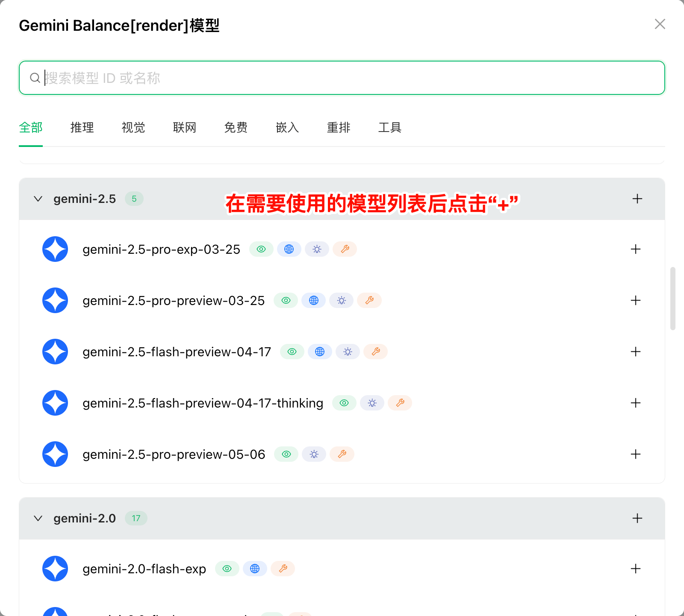Click the gemini-2.5-pro-preview-03-25 model name
This screenshot has width=684, height=616.
click(x=174, y=301)
